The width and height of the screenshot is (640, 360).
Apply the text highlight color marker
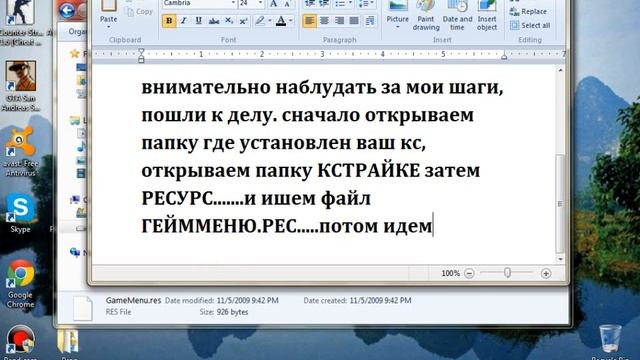point(260,21)
